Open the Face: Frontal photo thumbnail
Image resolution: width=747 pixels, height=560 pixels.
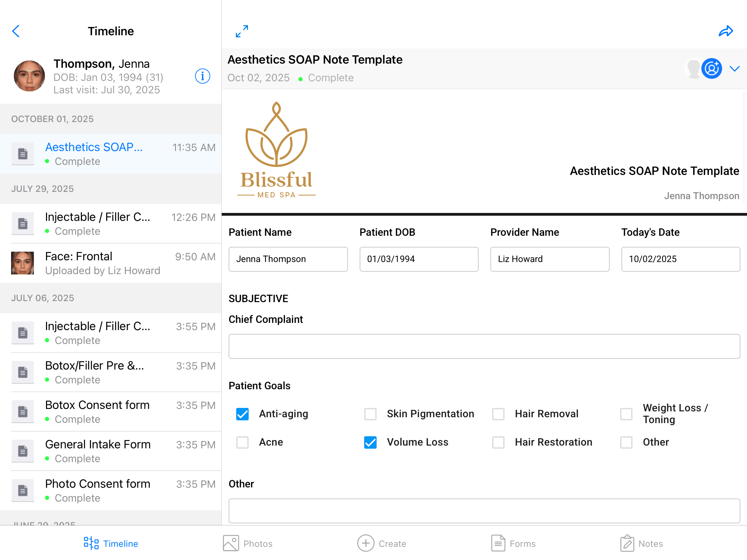tap(22, 263)
